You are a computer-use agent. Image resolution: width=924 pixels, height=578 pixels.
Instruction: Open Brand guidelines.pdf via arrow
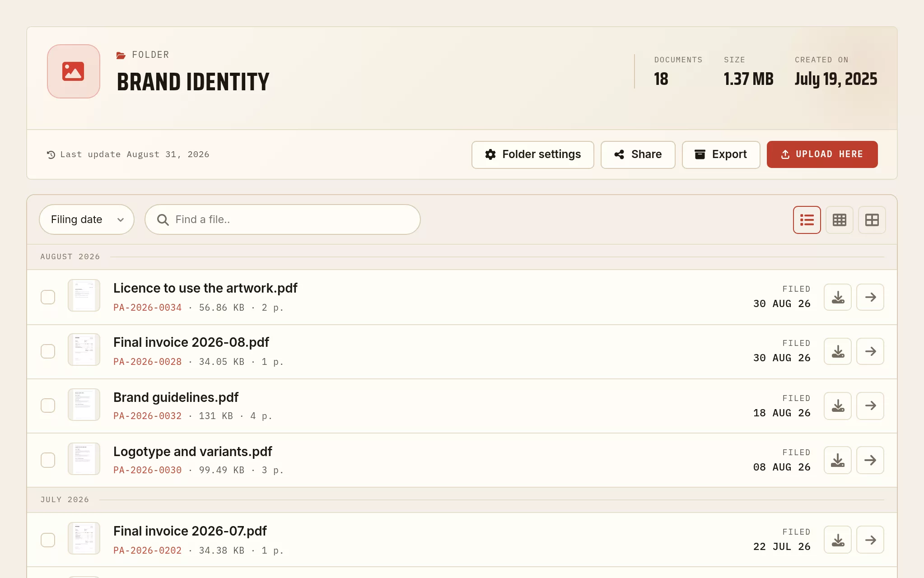click(x=870, y=406)
